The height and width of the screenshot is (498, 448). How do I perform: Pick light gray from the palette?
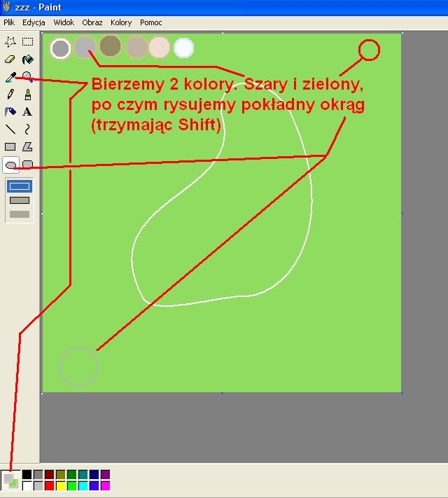pyautogui.click(x=38, y=485)
